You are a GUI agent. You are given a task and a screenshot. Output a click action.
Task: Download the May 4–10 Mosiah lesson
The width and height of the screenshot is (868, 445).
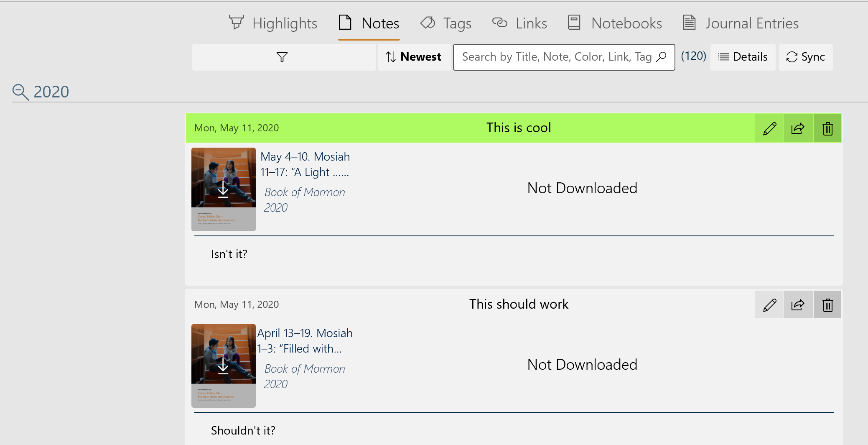click(x=223, y=189)
